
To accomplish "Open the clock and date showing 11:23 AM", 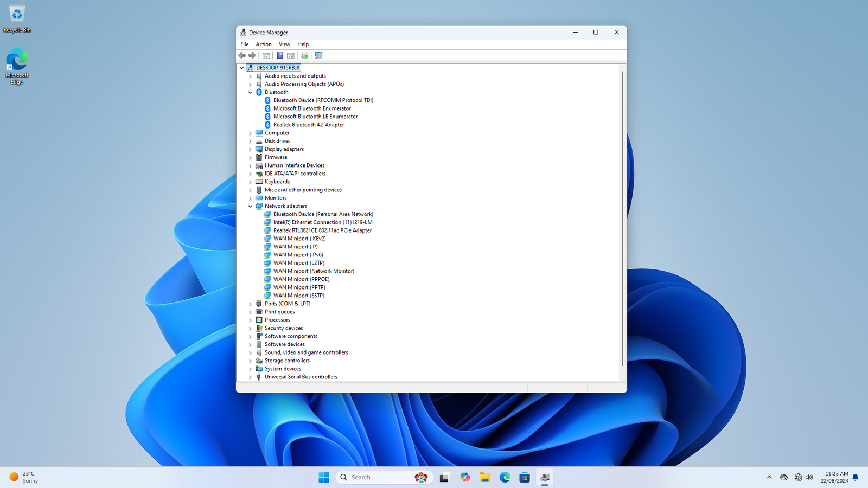I will 834,477.
